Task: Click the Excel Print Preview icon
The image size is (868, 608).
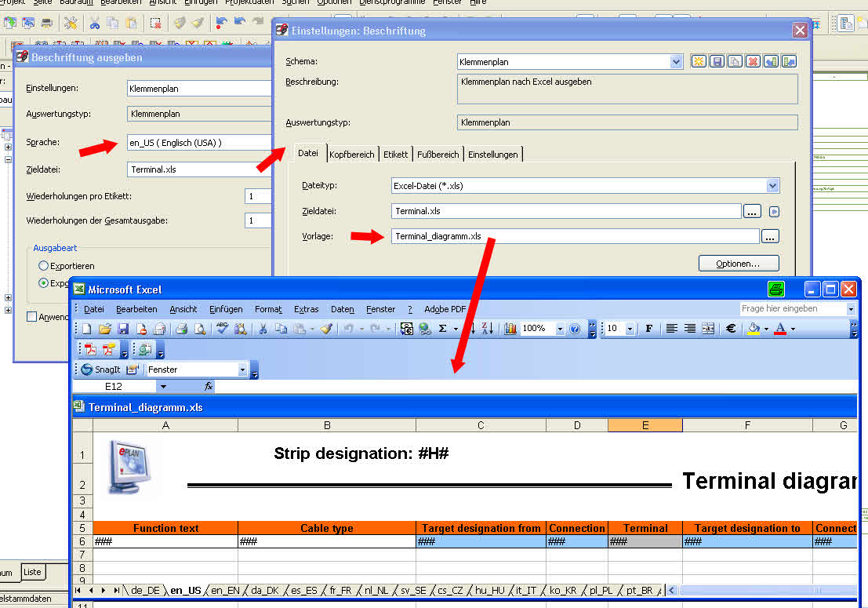Action: click(200, 329)
